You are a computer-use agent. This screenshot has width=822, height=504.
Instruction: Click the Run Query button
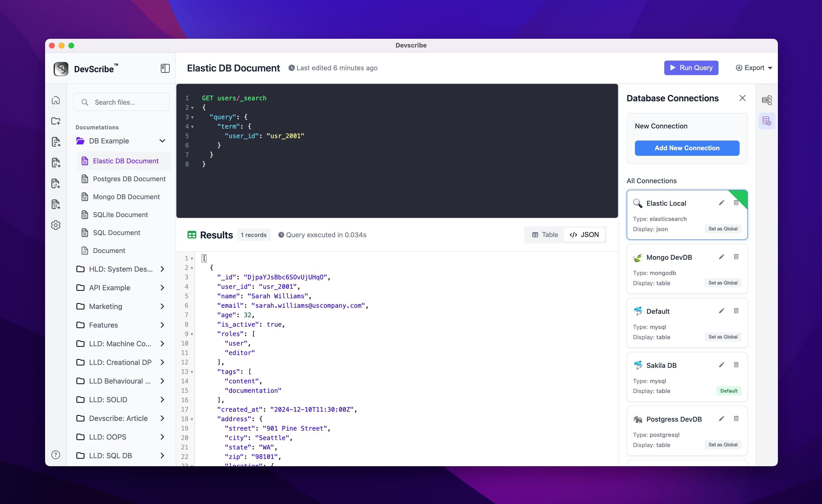coord(691,68)
